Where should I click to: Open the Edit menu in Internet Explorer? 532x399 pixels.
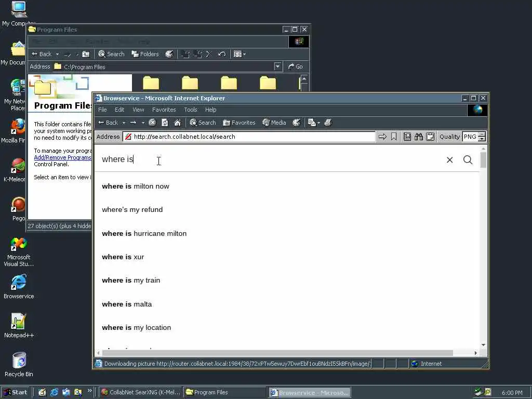pyautogui.click(x=119, y=110)
